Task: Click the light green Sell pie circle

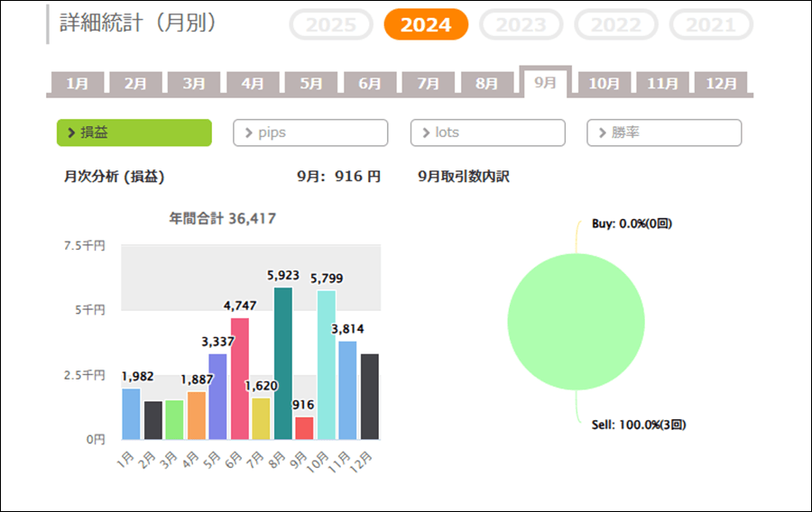Action: click(x=576, y=322)
